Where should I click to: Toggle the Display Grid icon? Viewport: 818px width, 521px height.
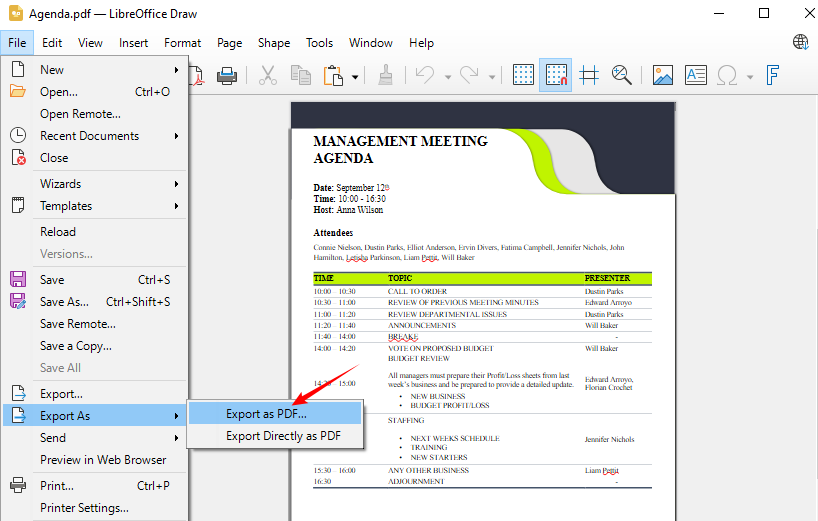(523, 75)
